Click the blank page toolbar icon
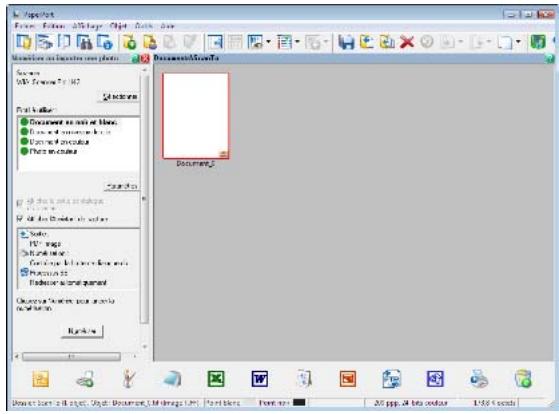The width and height of the screenshot is (559, 414). click(x=505, y=42)
